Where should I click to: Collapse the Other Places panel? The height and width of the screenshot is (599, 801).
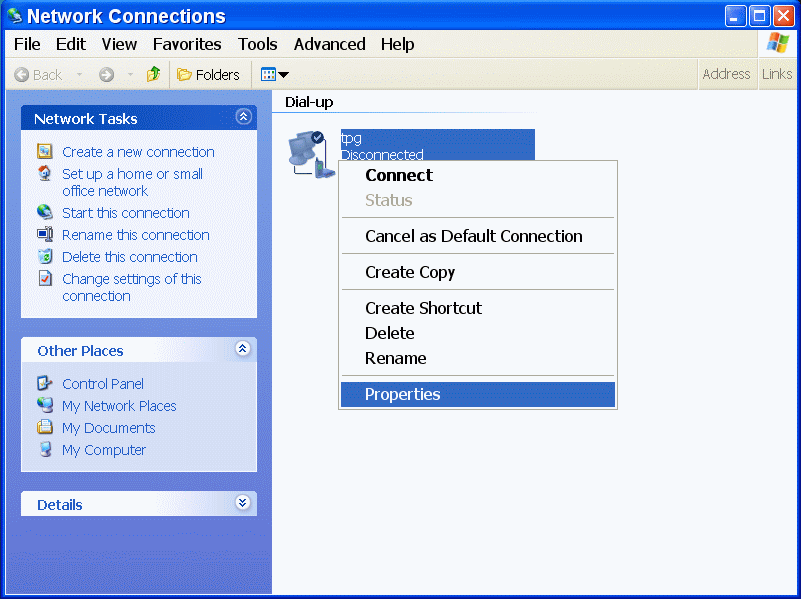[x=243, y=349]
